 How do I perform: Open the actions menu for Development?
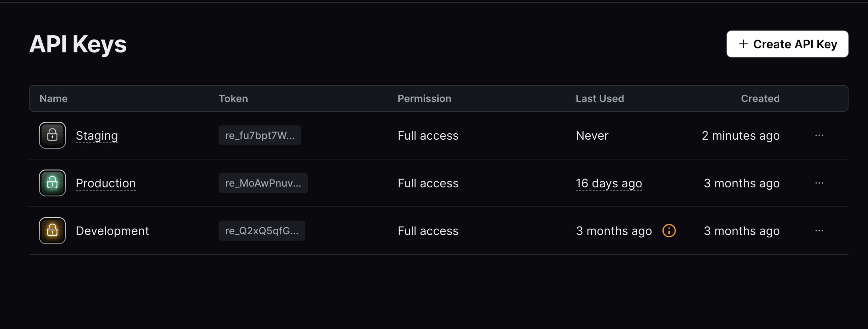click(x=819, y=231)
